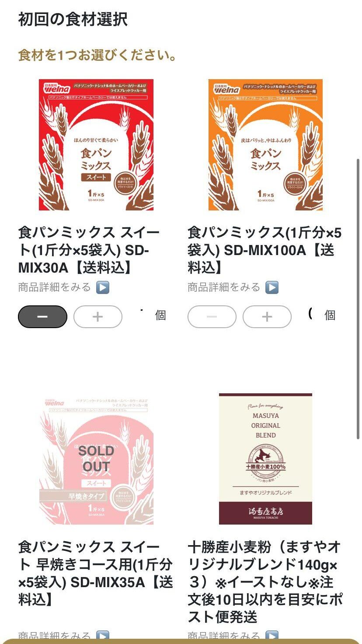Click the minus button for SD-MIX100A

[x=212, y=317]
